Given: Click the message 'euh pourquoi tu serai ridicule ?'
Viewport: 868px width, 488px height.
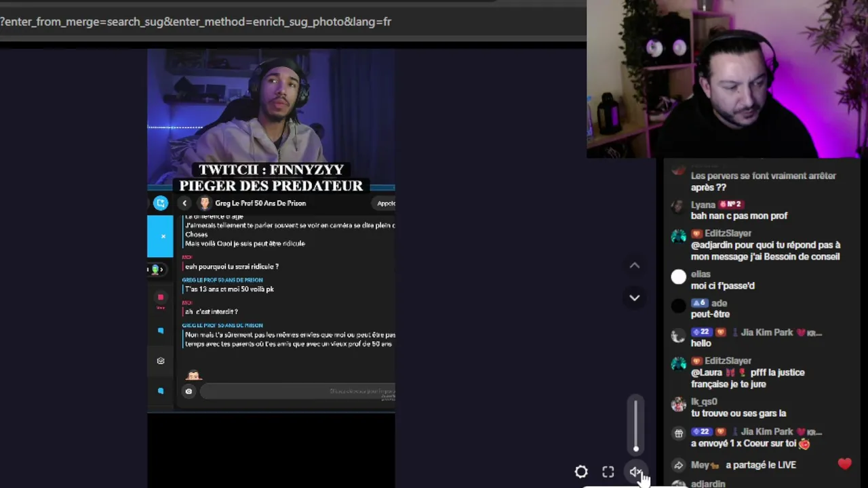Looking at the screenshot, I should 232,266.
